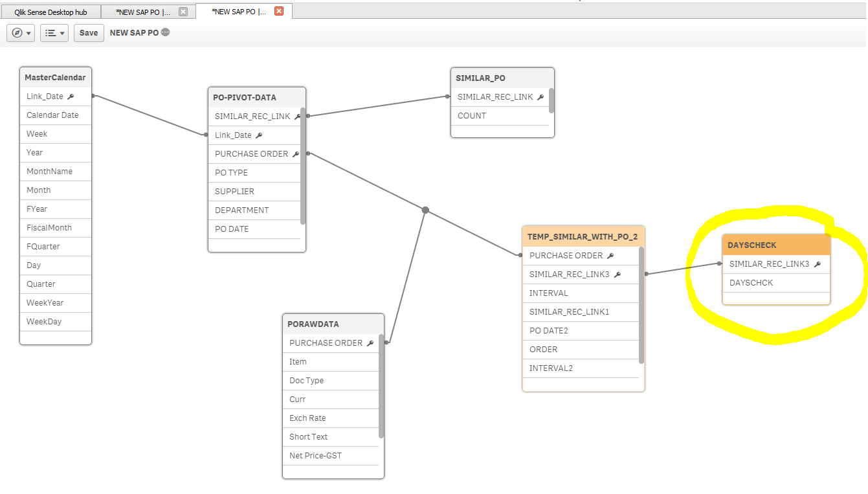Viewport: 868px width, 494px height.
Task: Click the key icon next to MasterCalendar Link_Date
Action: (x=71, y=96)
